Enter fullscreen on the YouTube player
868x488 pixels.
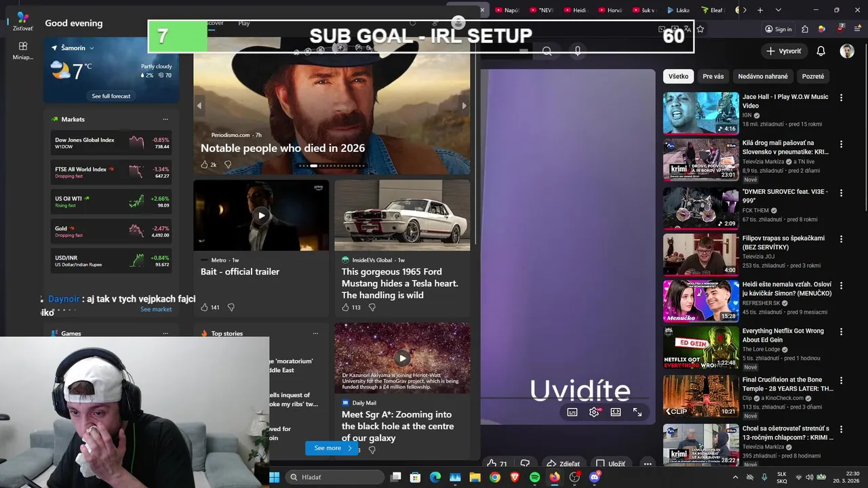(637, 412)
